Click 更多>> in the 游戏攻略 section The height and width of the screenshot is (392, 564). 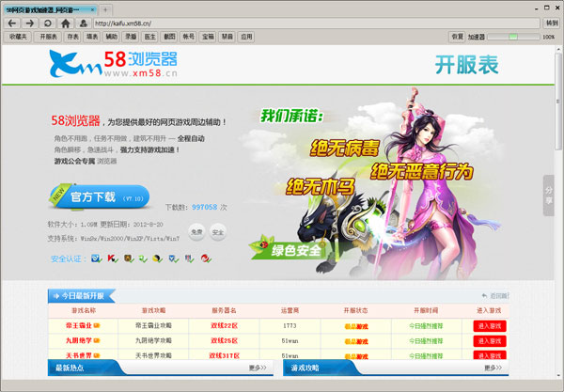click(493, 368)
